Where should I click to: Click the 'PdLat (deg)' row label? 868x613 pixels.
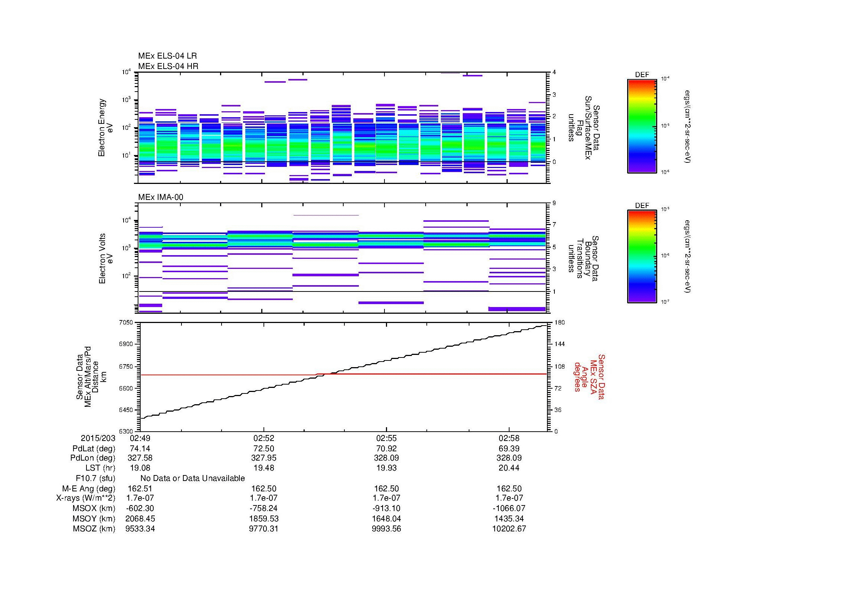pos(94,449)
